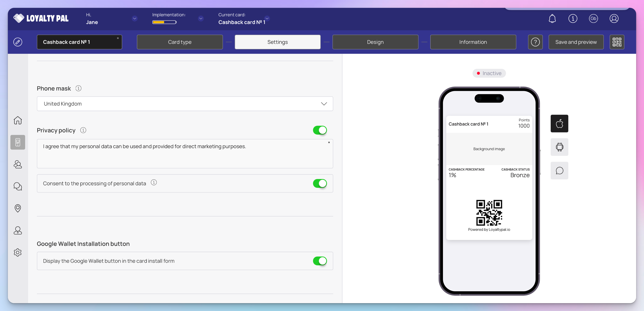Switch preview to Apple device icon
Screen dimensions: 644x311
(x=559, y=123)
